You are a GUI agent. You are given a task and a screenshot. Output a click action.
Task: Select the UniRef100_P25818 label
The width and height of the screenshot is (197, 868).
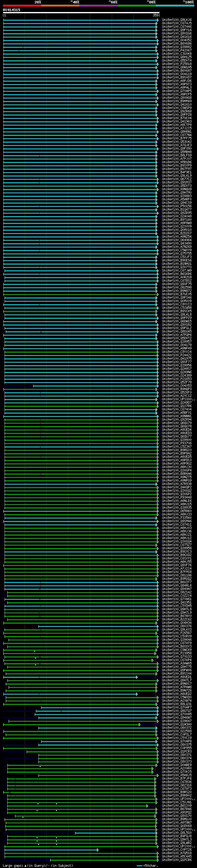177,64
